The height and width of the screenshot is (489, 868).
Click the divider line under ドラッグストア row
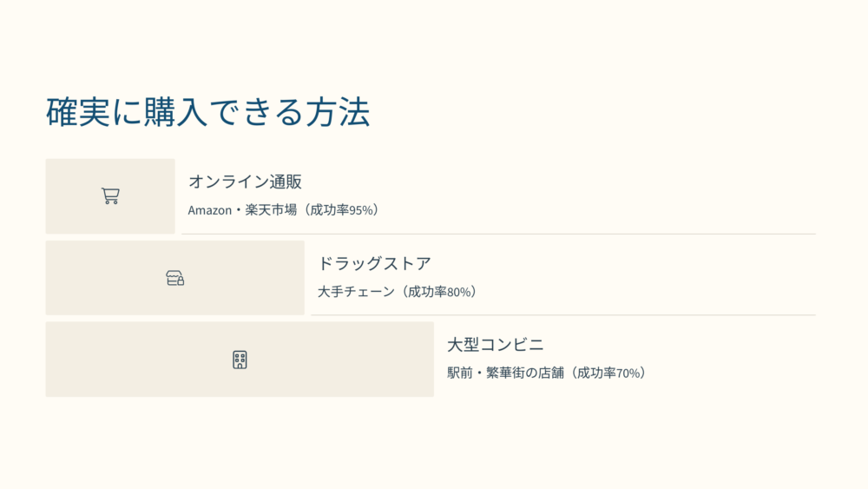pos(563,315)
